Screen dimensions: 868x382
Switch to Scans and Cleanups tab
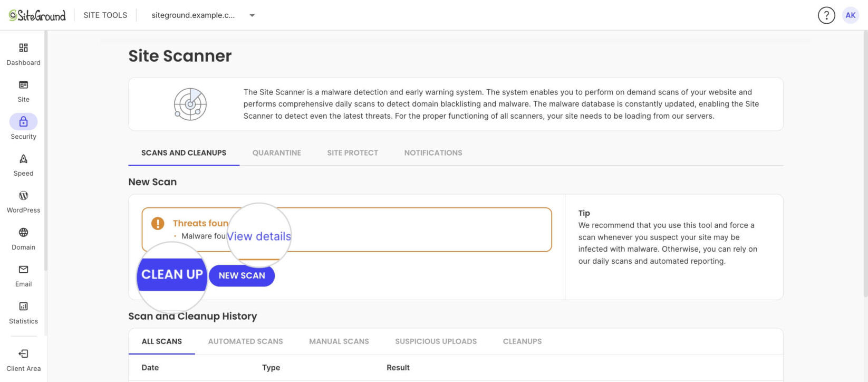184,153
